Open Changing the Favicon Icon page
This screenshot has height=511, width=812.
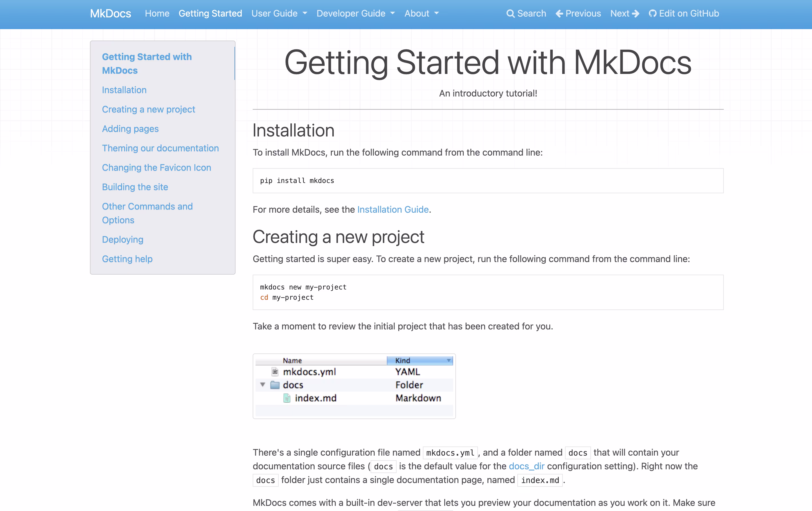point(156,168)
